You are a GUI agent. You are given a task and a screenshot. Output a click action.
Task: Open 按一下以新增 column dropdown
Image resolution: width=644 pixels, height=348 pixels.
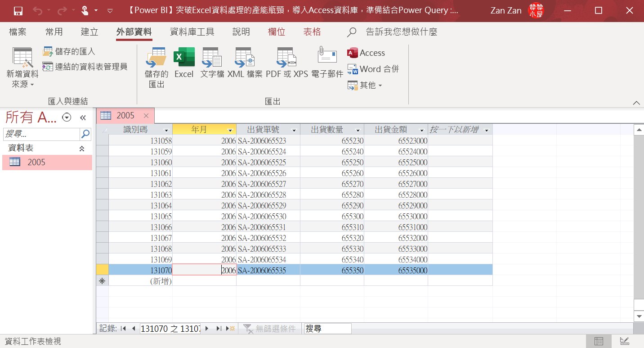pos(487,130)
